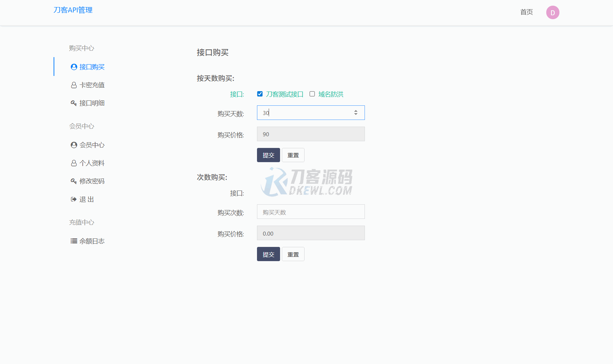Focus the 购买次数 input field
This screenshot has width=613, height=364.
coord(311,212)
